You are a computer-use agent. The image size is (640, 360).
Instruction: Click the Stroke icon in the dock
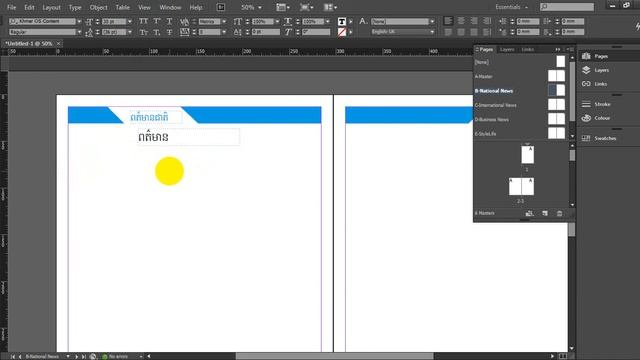click(586, 104)
